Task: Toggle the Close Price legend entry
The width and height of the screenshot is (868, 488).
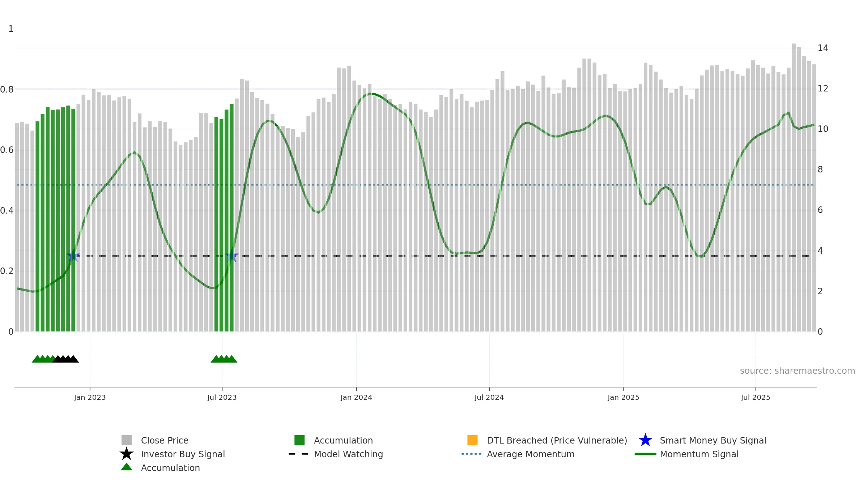Action: [x=155, y=440]
